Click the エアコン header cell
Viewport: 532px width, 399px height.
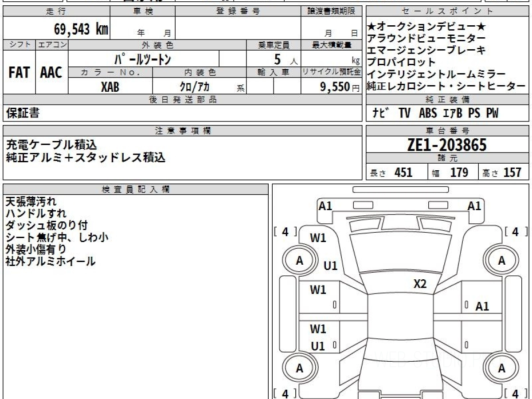(x=52, y=45)
